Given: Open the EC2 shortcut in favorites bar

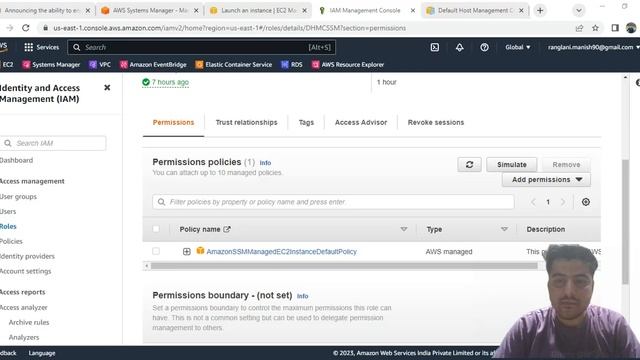Looking at the screenshot, I should [7, 64].
